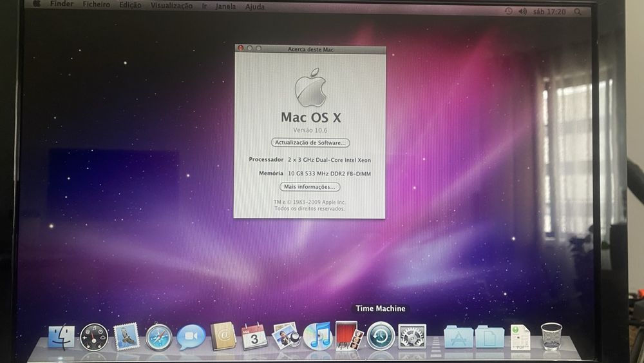Open Spotlight search magnifier icon
Screen dimensions: 644x363
tap(578, 12)
